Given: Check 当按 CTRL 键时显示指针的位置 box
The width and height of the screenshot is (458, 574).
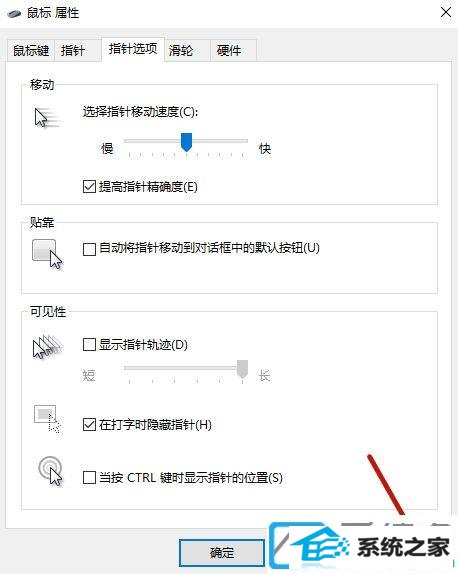Looking at the screenshot, I should tap(89, 477).
